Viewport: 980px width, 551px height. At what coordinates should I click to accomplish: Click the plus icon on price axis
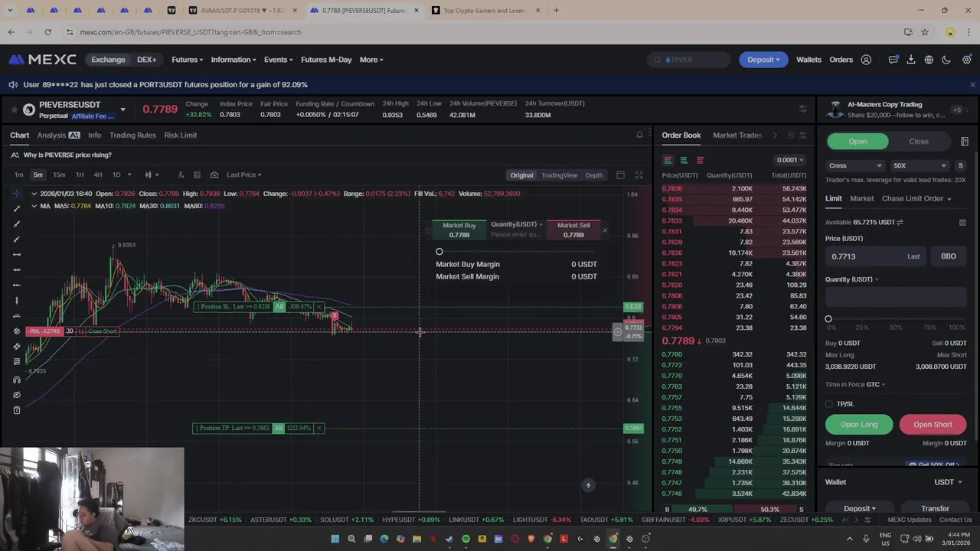point(618,331)
